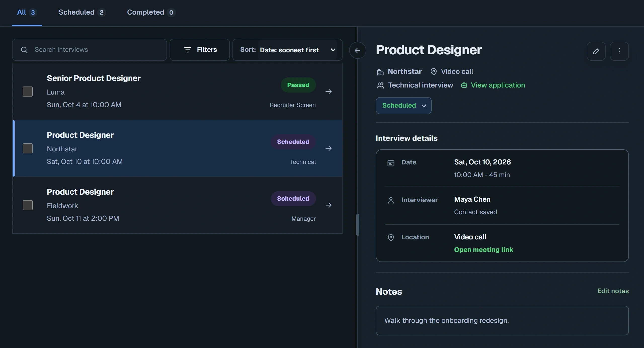
Task: Click the panel divider scrollbar handle
Action: pyautogui.click(x=357, y=225)
